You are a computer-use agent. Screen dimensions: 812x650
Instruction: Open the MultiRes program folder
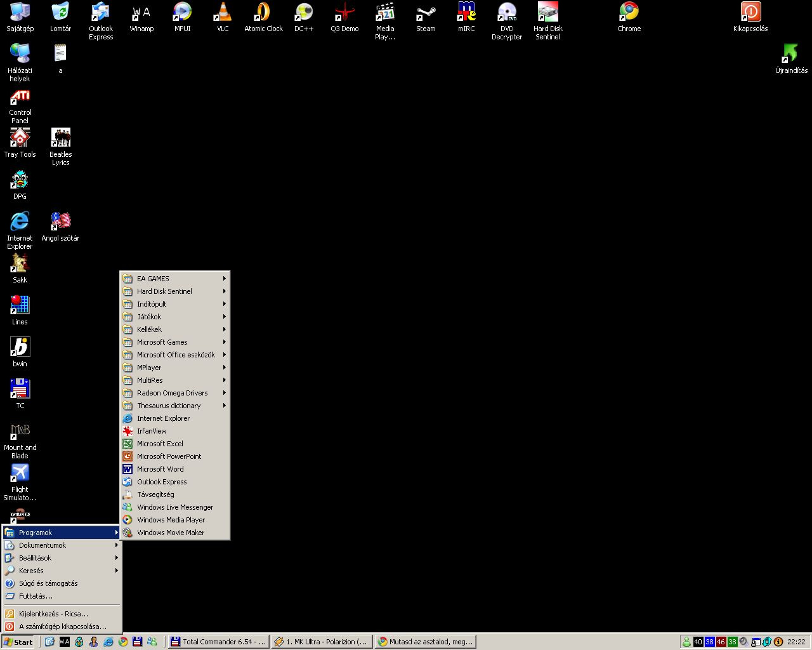pyautogui.click(x=174, y=380)
